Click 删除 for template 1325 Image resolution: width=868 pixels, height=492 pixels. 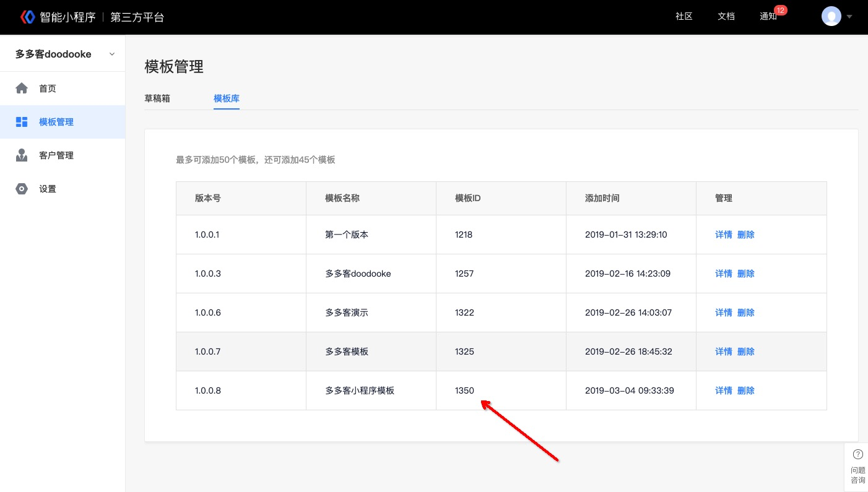746,352
